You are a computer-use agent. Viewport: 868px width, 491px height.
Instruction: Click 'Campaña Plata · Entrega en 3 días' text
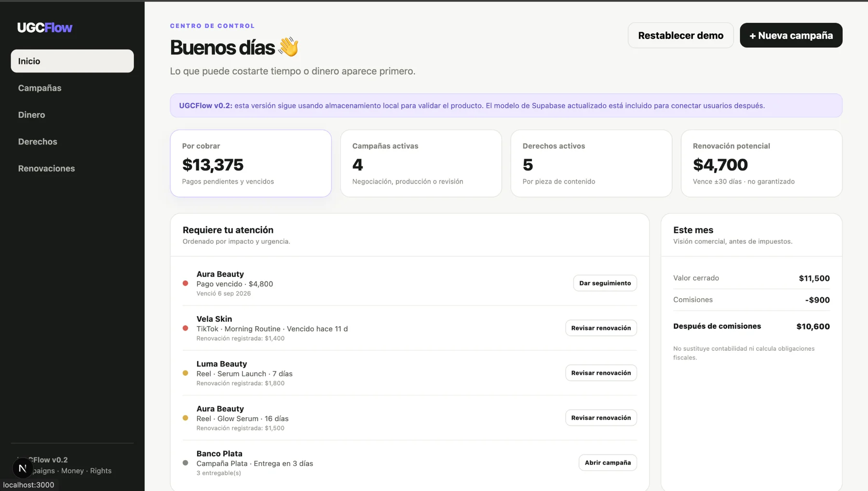click(255, 463)
